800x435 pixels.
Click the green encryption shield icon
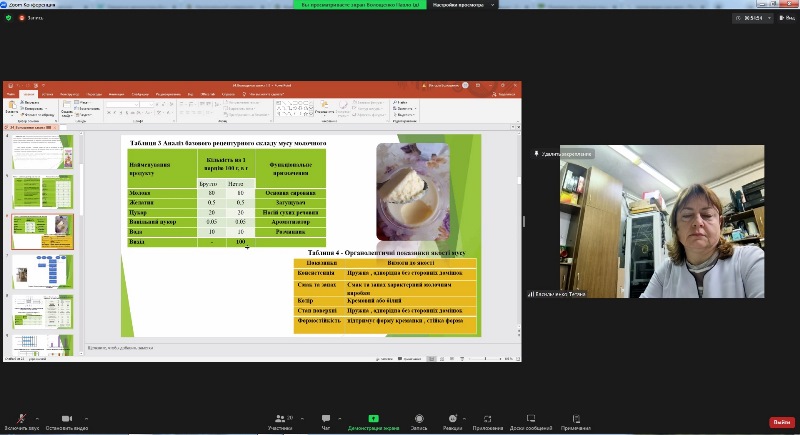pyautogui.click(x=8, y=18)
